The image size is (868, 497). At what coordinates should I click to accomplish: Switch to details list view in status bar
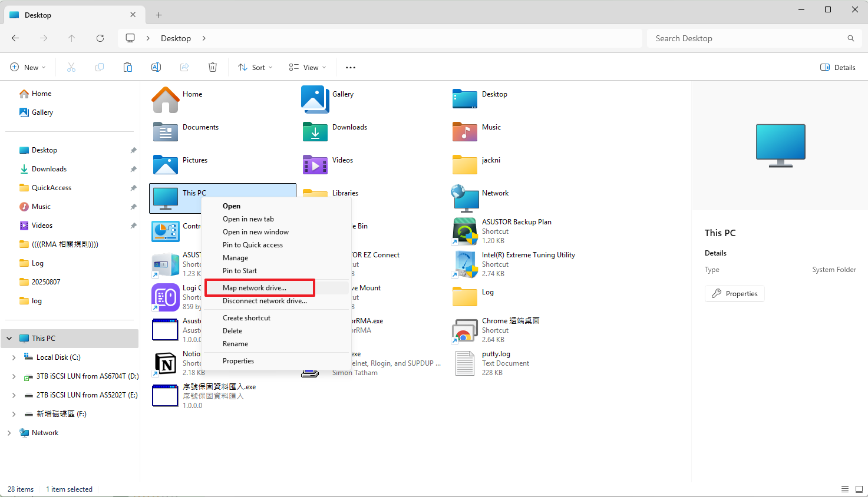coord(844,489)
